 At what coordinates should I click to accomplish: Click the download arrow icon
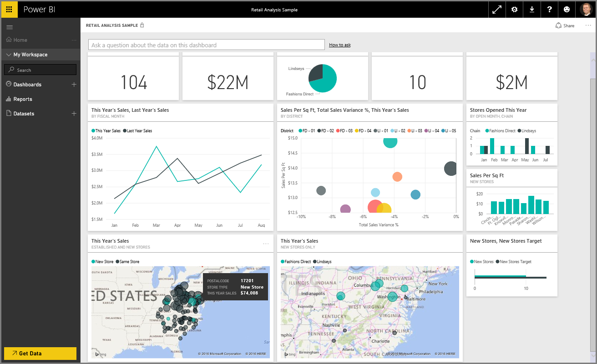tap(532, 9)
